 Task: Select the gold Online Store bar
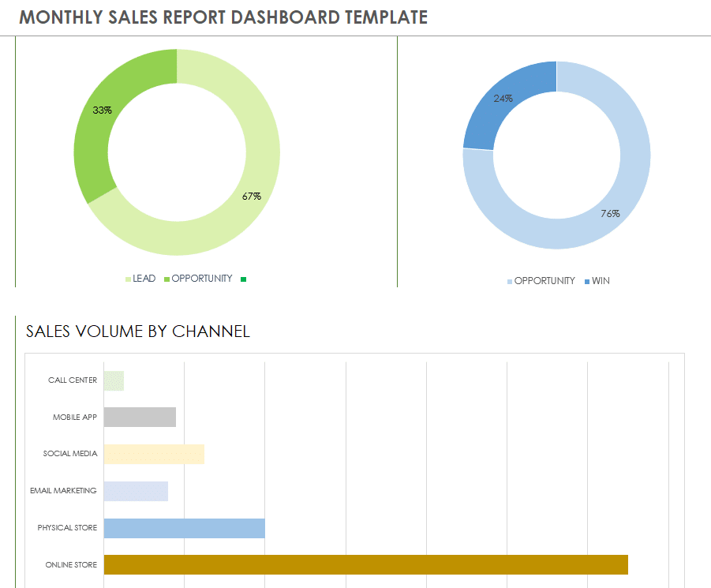[365, 564]
